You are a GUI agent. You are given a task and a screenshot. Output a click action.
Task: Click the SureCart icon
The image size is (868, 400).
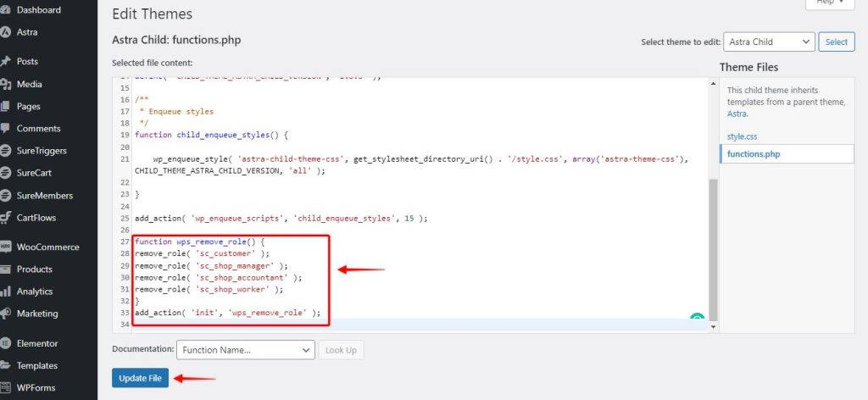tap(5, 173)
